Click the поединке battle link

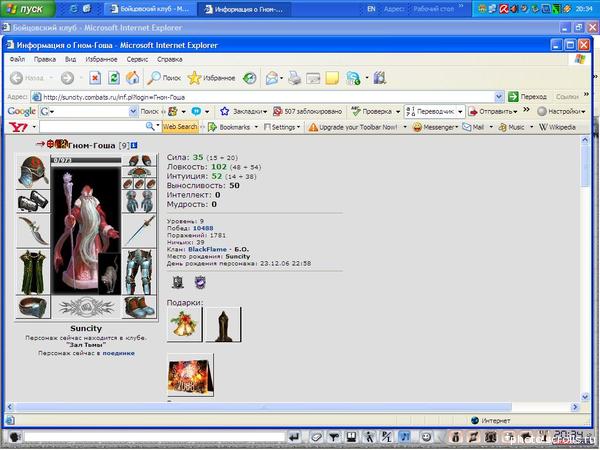118,353
